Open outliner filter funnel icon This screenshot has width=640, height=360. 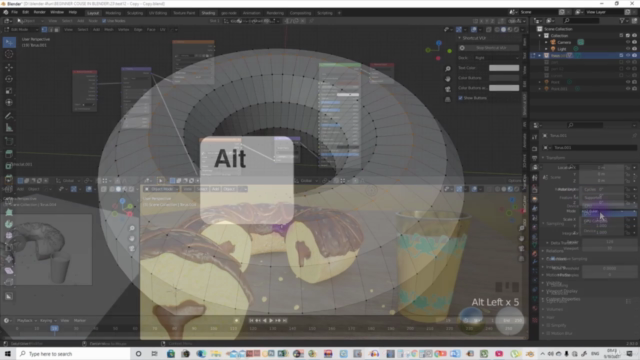622,20
